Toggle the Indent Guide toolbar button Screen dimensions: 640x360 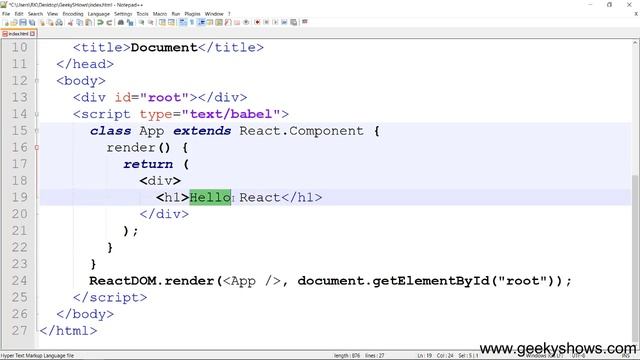click(201, 22)
